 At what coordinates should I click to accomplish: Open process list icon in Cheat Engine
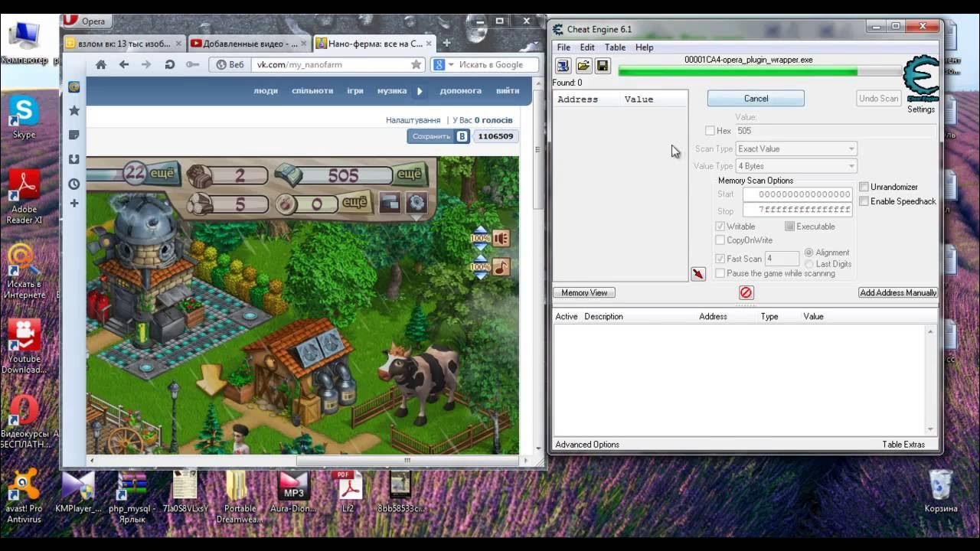tap(563, 66)
